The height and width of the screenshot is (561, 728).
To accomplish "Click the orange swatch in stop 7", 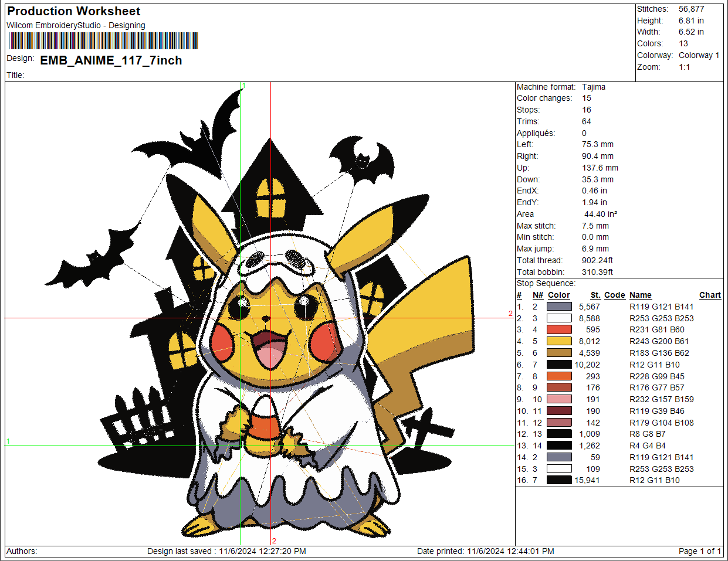I will tap(559, 376).
